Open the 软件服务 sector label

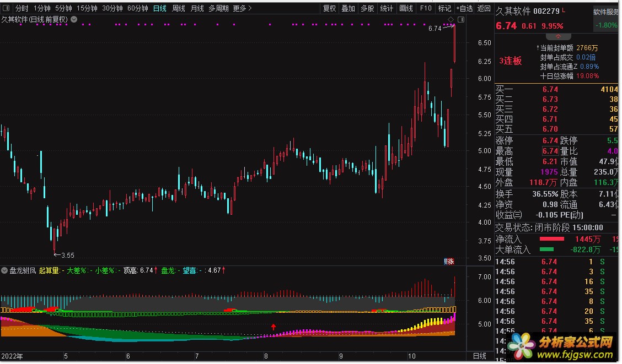pyautogui.click(x=605, y=12)
